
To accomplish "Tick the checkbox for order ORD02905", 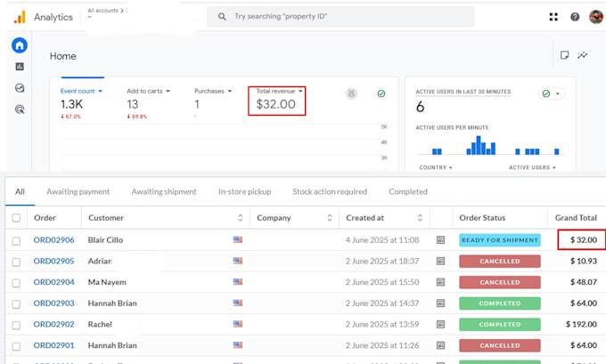I will click(16, 262).
